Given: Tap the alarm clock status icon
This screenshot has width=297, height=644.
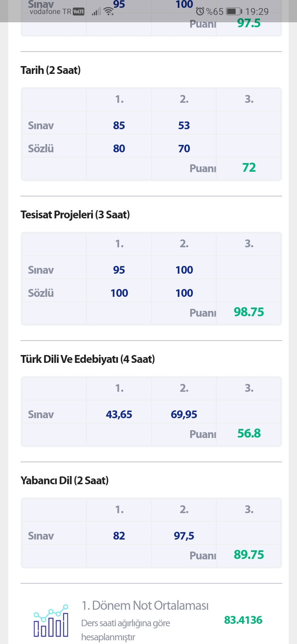Looking at the screenshot, I should pyautogui.click(x=200, y=12).
